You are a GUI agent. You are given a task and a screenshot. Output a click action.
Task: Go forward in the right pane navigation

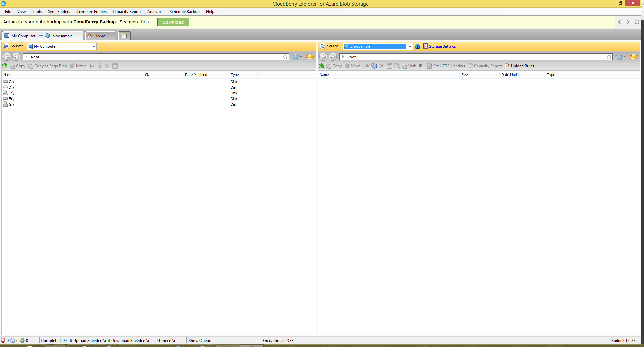point(333,57)
